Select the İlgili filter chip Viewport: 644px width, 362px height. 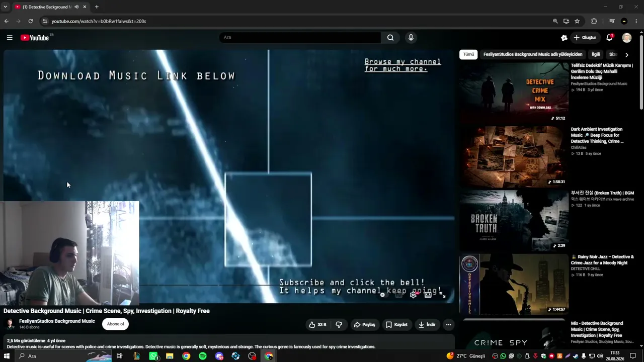pyautogui.click(x=596, y=54)
